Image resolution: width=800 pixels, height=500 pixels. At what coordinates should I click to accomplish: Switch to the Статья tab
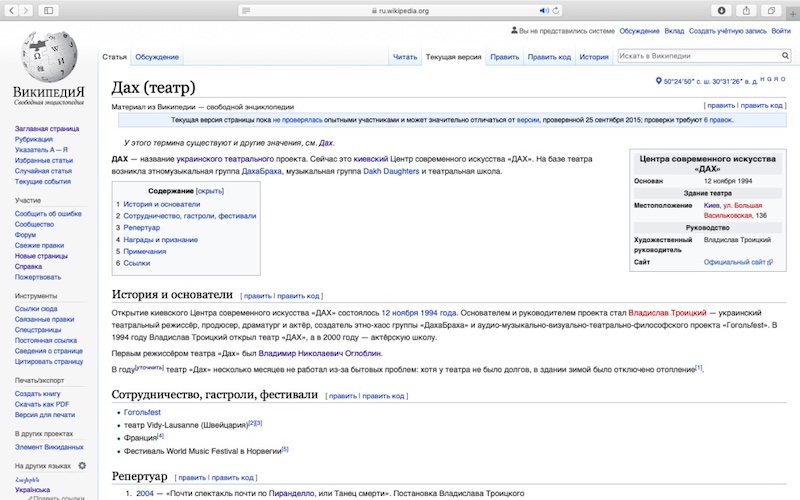[114, 57]
